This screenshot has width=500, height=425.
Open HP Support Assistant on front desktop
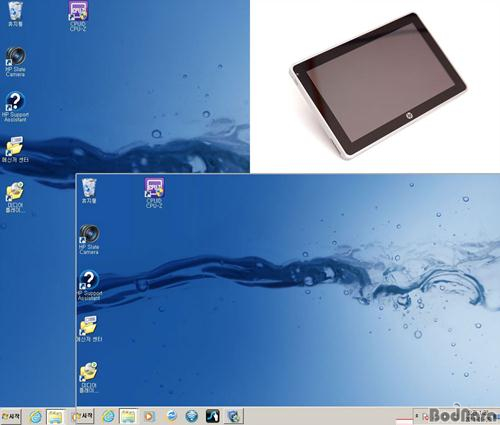tap(89, 285)
